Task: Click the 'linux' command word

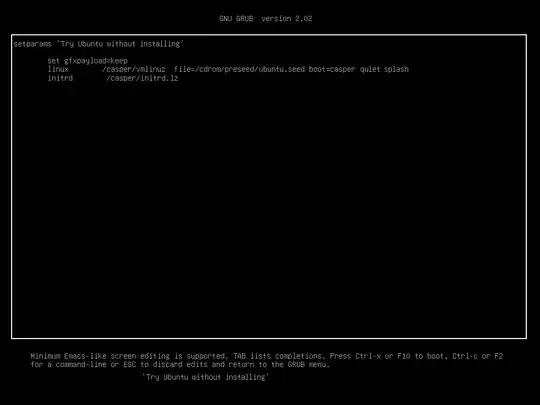Action: pos(58,69)
